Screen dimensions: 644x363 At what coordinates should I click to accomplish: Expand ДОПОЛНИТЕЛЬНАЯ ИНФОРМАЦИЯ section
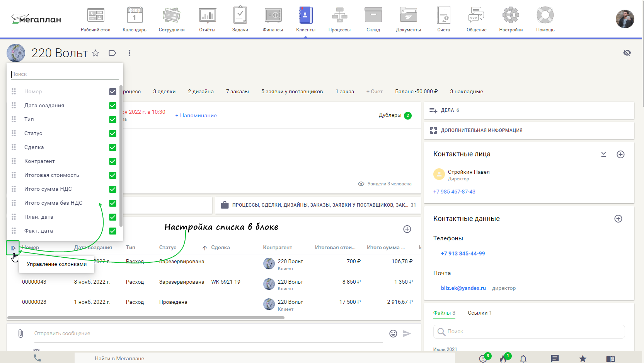tap(529, 130)
